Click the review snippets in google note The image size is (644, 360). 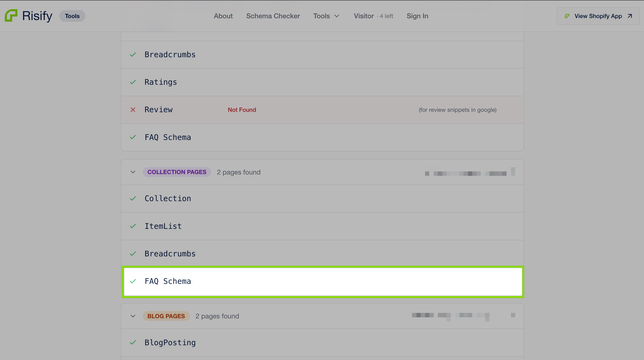pyautogui.click(x=457, y=110)
